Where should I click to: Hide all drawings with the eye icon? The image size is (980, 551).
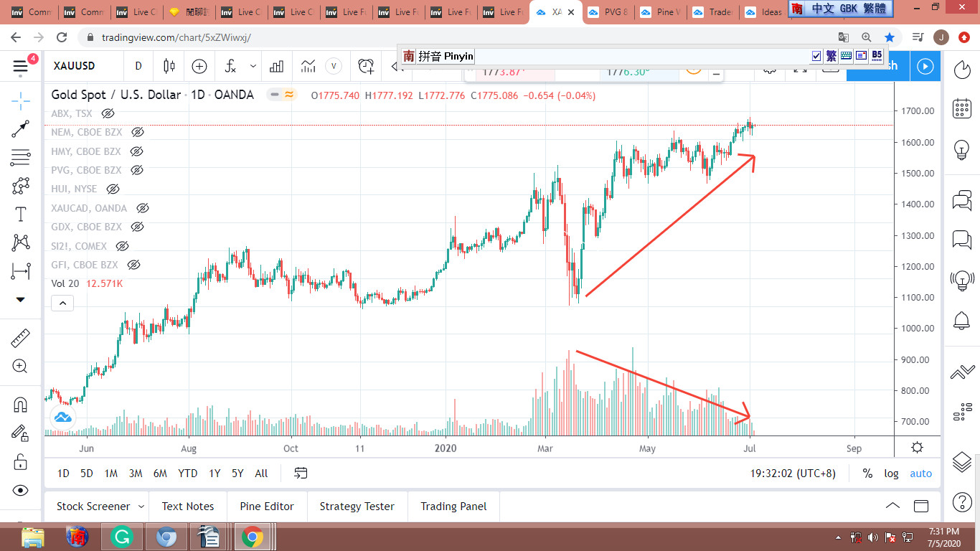pyautogui.click(x=20, y=491)
